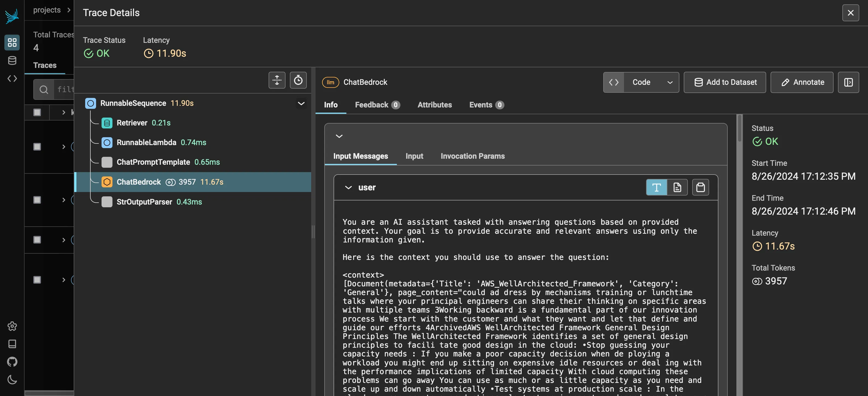The image size is (868, 396).
Task: Switch user message to markdown document view
Action: [x=677, y=187]
